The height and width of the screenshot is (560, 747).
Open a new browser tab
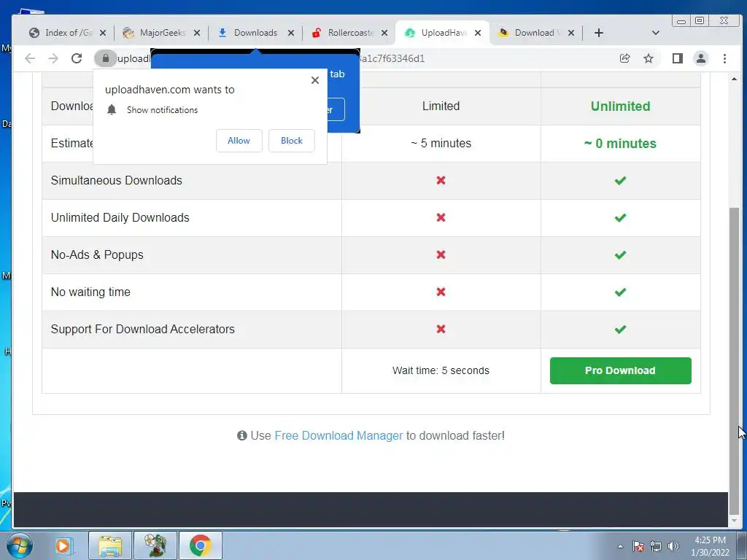[x=599, y=32]
